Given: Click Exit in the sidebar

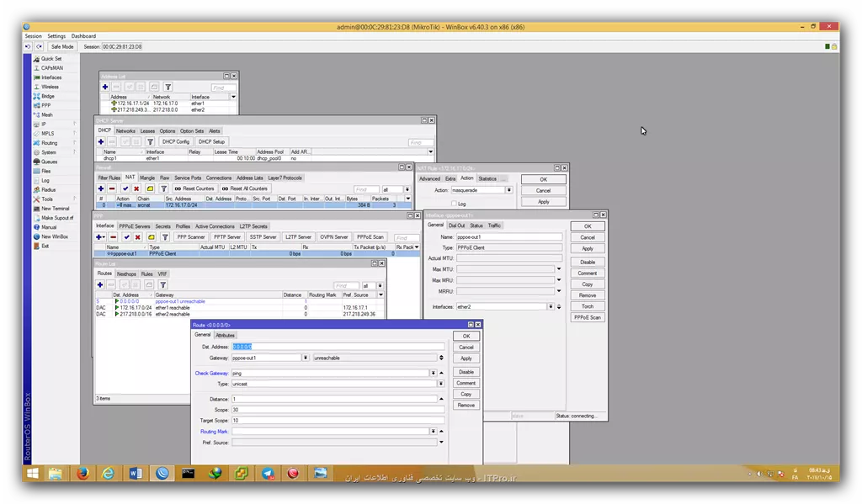Looking at the screenshot, I should click(x=45, y=246).
